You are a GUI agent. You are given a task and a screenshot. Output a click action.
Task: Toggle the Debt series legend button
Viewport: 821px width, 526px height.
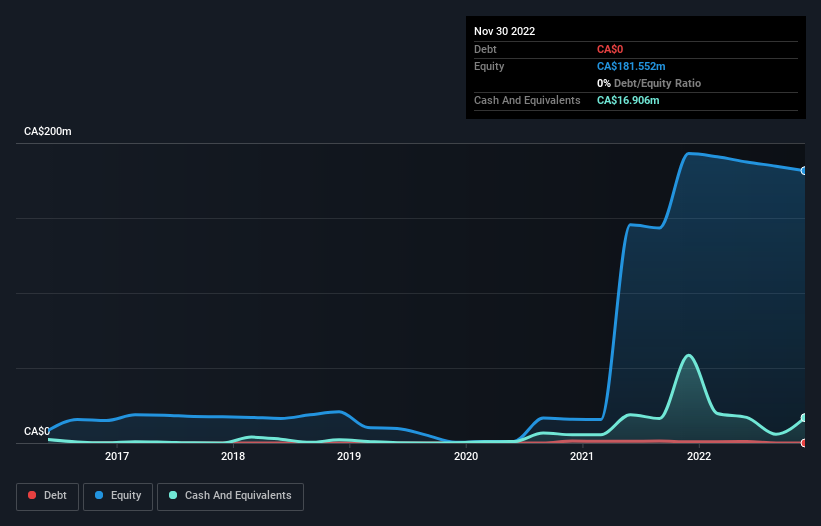tap(48, 496)
